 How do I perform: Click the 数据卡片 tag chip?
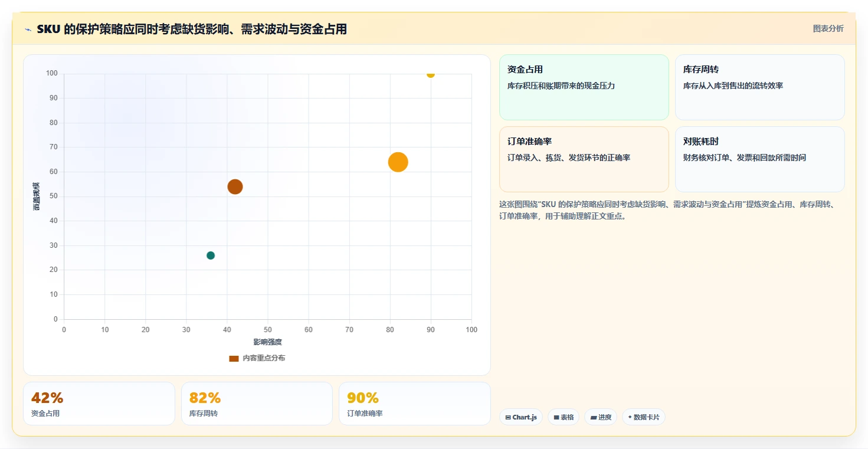click(x=644, y=417)
